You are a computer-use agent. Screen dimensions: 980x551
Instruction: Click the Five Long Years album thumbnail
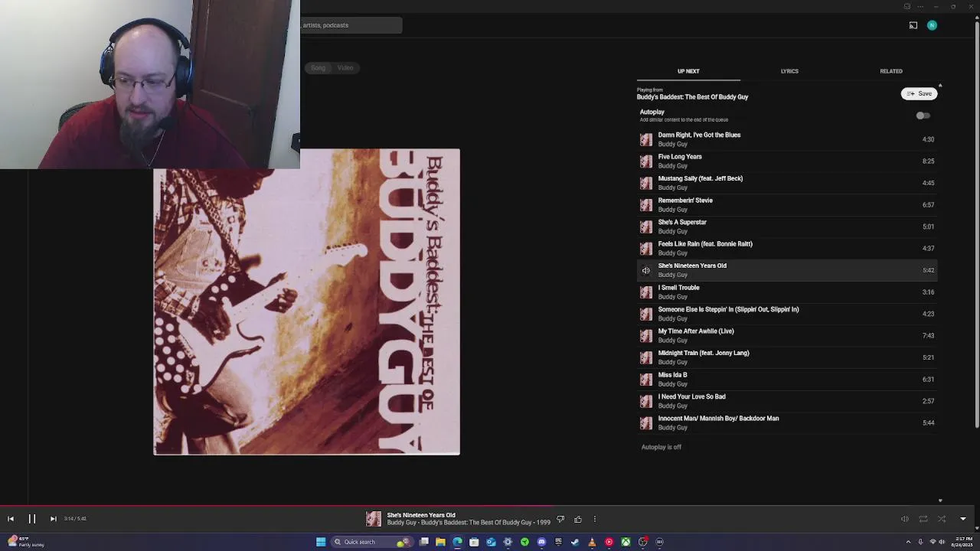click(x=646, y=161)
